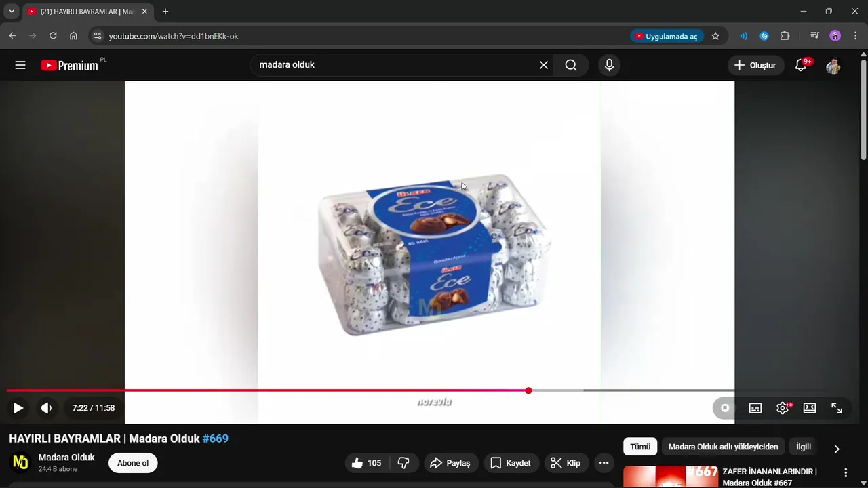868x488 pixels.
Task: Subscribe with the Abone ol button
Action: click(x=133, y=463)
